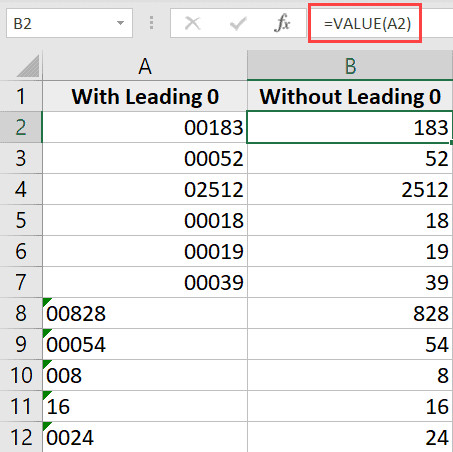Click the 'Without Leading 0' header cell

pos(350,96)
